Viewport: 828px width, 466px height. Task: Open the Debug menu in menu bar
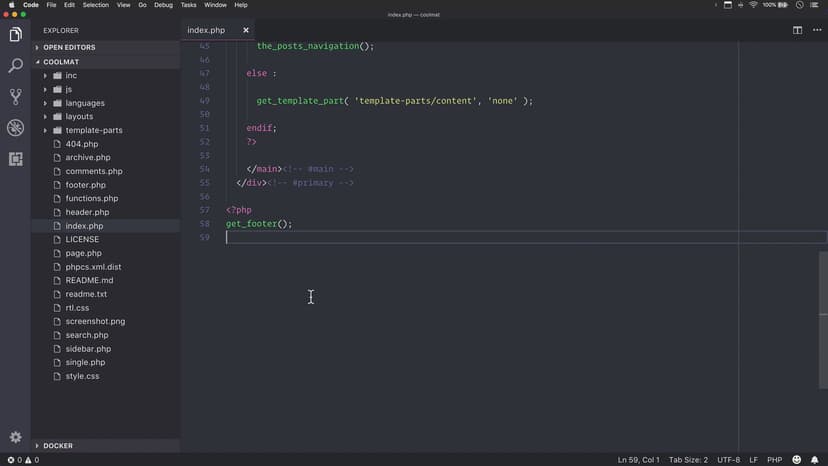[x=163, y=5]
